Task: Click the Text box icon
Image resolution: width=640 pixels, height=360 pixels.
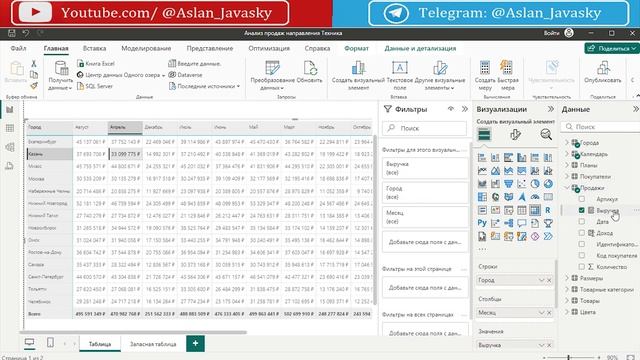Action: pyautogui.click(x=400, y=76)
